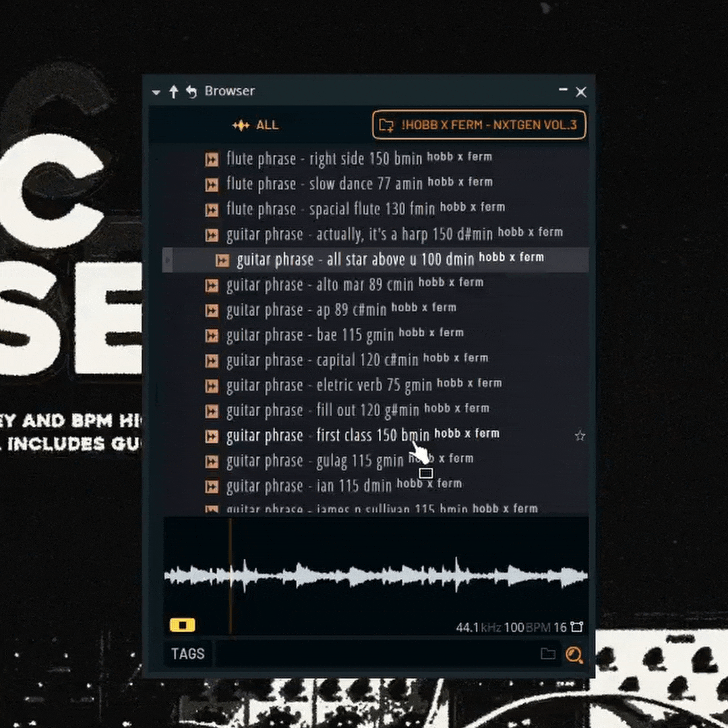Click audio icon of alto mar 89 cmin
The image size is (728, 728).
[212, 285]
